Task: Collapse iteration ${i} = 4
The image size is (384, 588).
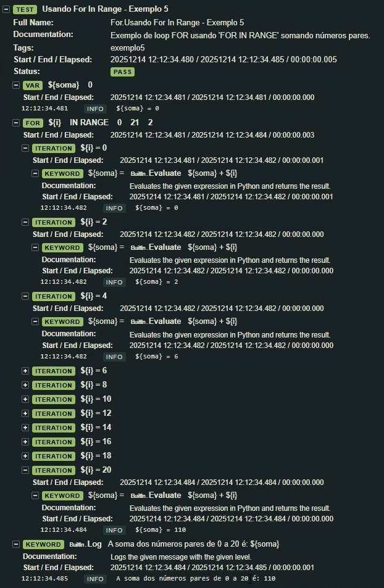Action: pos(25,296)
